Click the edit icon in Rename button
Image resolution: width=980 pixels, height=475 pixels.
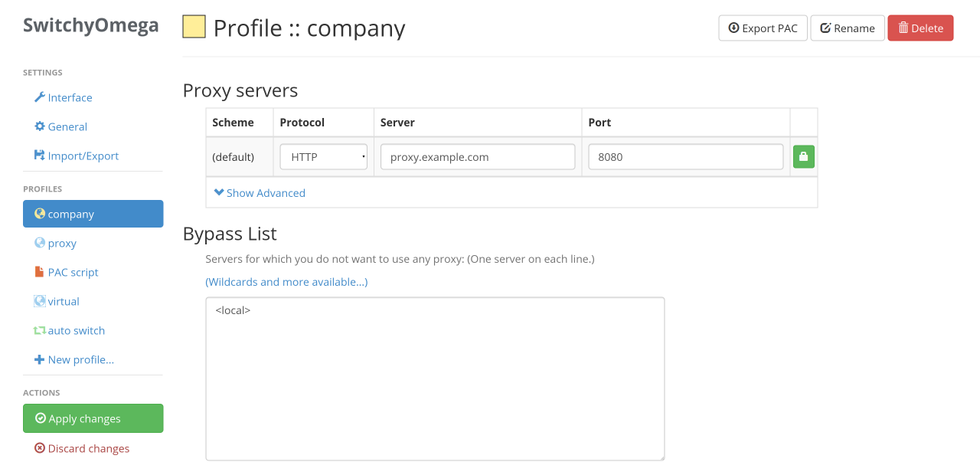pyautogui.click(x=825, y=28)
